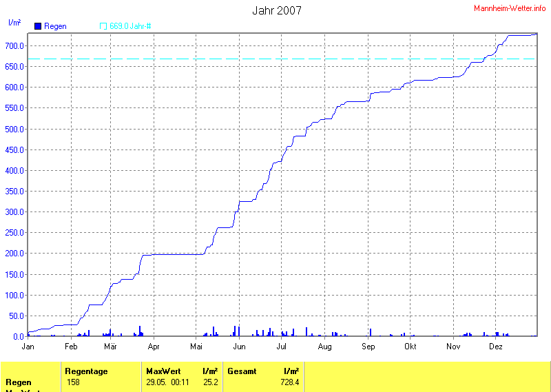The image size is (551, 392).
Task: Click the 'Jahr 2007' chart title
Action: 276,10
